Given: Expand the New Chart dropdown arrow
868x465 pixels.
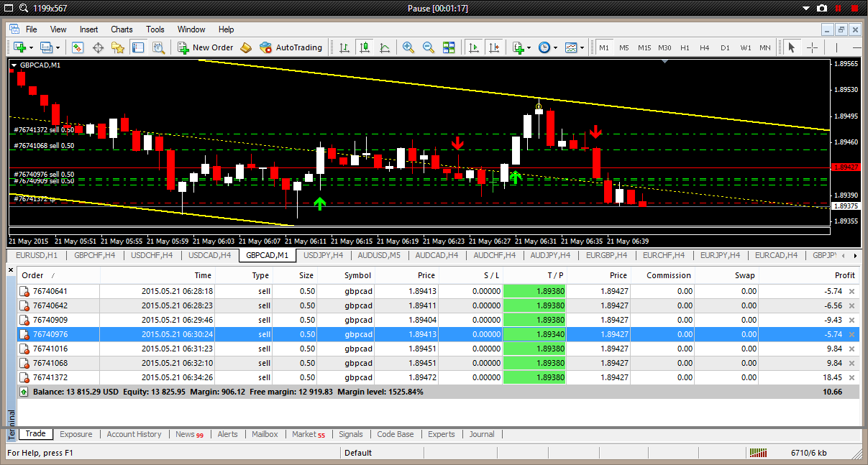Looking at the screenshot, I should 31,47.
